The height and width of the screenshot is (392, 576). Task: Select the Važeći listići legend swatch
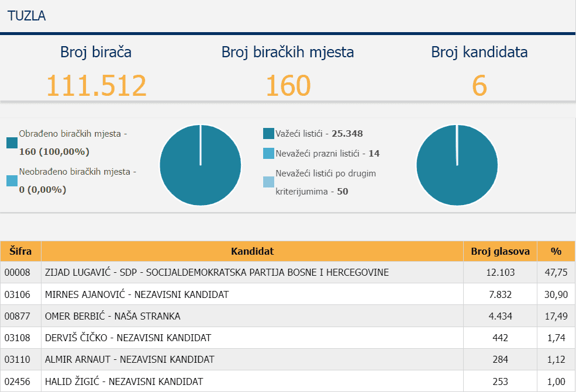(x=268, y=134)
